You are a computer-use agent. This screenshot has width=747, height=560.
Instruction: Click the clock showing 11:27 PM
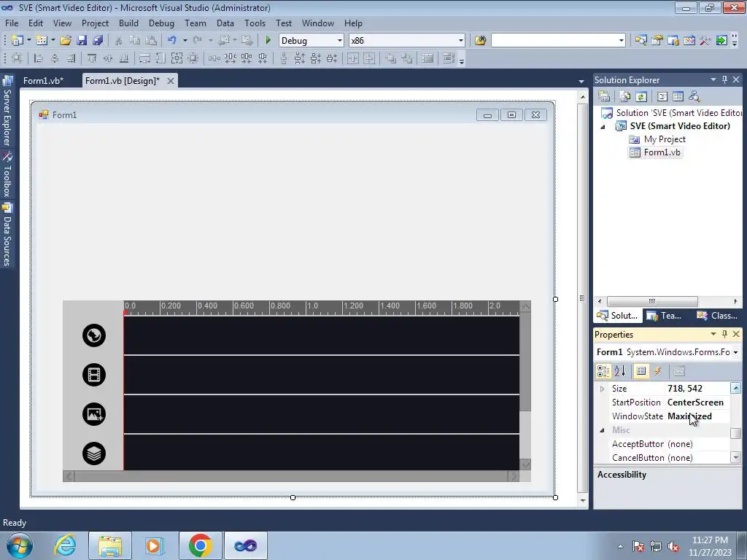[x=709, y=540]
